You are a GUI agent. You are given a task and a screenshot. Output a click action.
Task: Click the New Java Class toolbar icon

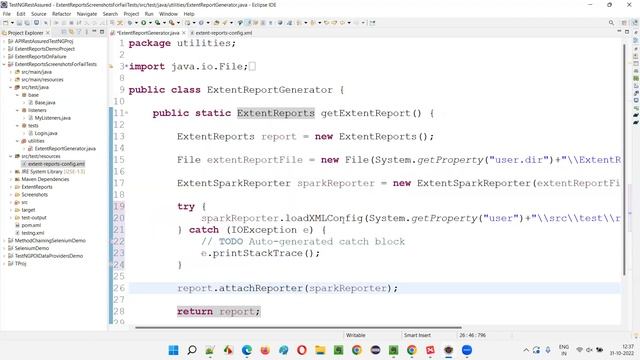point(201,23)
